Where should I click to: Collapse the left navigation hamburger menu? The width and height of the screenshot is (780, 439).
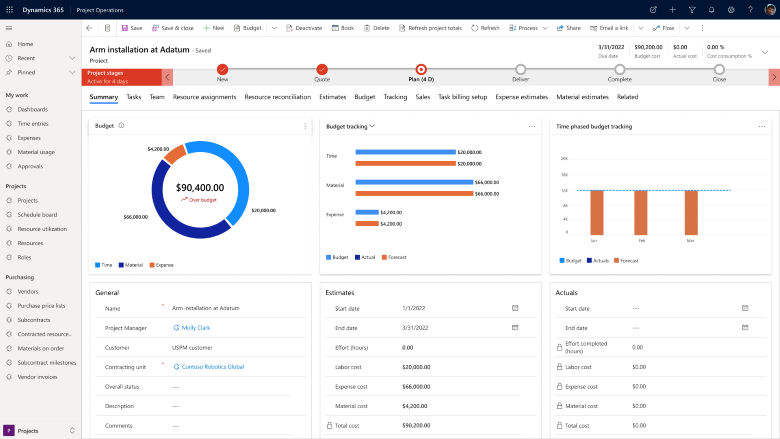(x=9, y=28)
